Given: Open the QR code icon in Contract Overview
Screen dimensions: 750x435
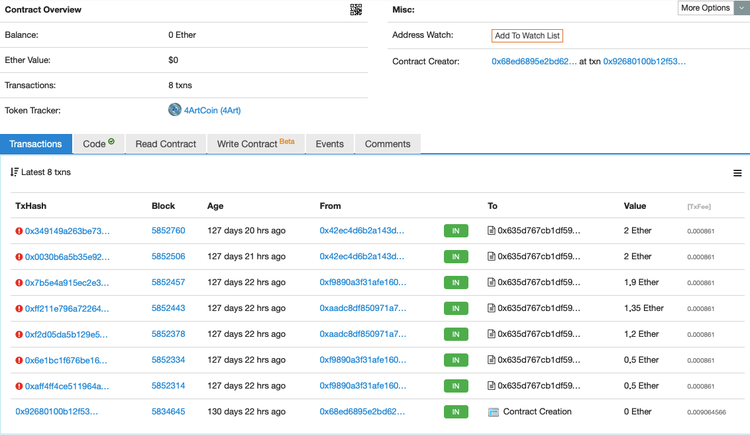Looking at the screenshot, I should (356, 10).
